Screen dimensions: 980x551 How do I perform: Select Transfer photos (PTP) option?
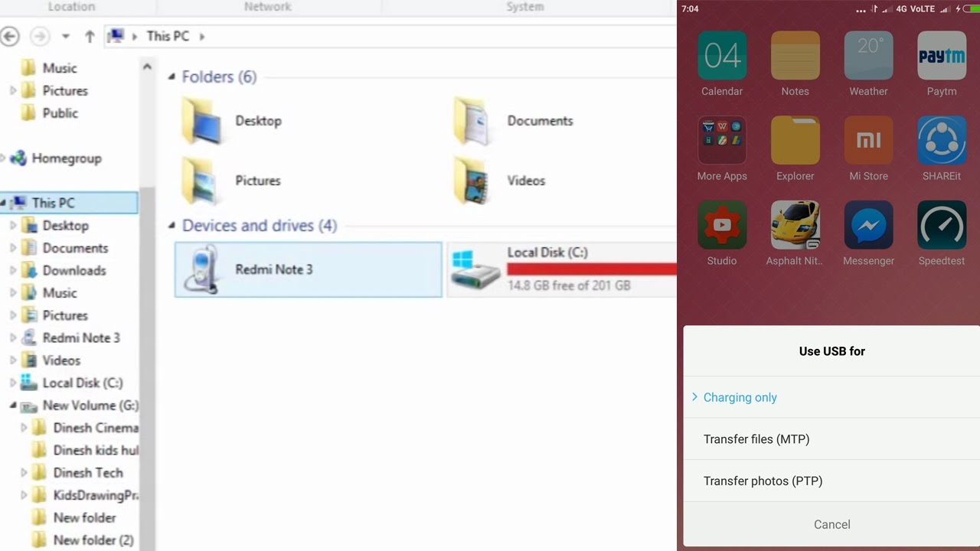click(831, 481)
